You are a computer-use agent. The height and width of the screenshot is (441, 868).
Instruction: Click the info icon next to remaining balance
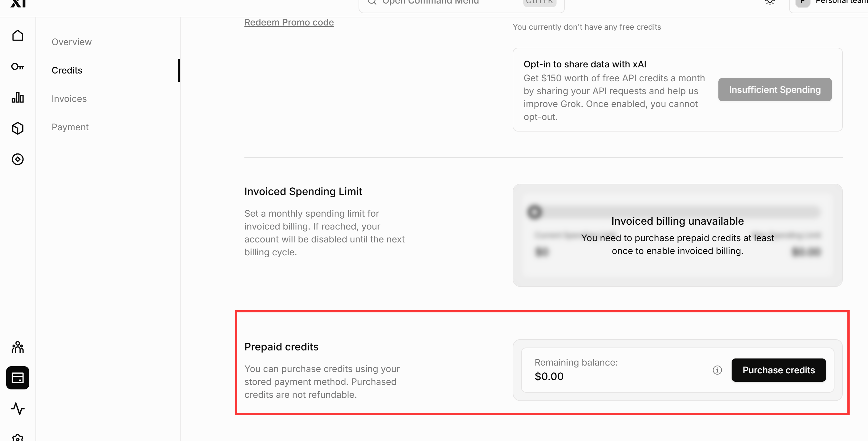[x=717, y=370]
